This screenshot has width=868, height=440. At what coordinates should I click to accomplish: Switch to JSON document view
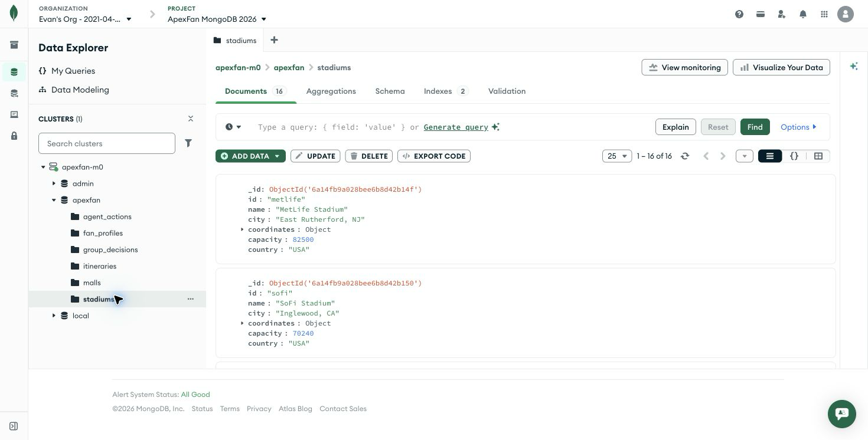click(x=794, y=156)
